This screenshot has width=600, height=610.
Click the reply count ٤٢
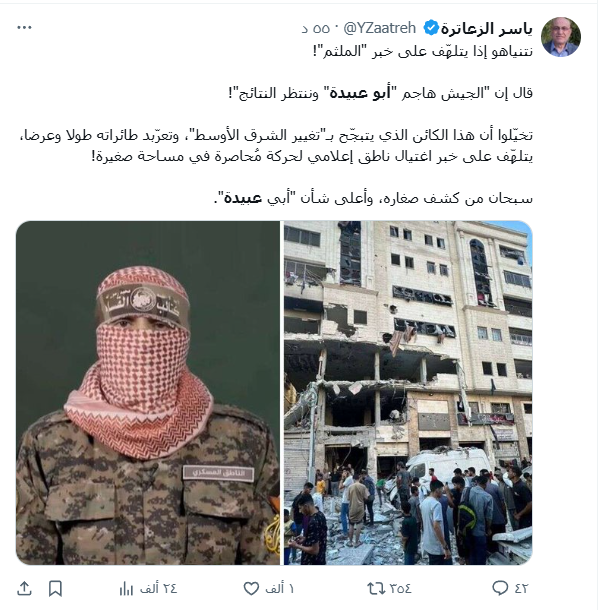tap(521, 588)
